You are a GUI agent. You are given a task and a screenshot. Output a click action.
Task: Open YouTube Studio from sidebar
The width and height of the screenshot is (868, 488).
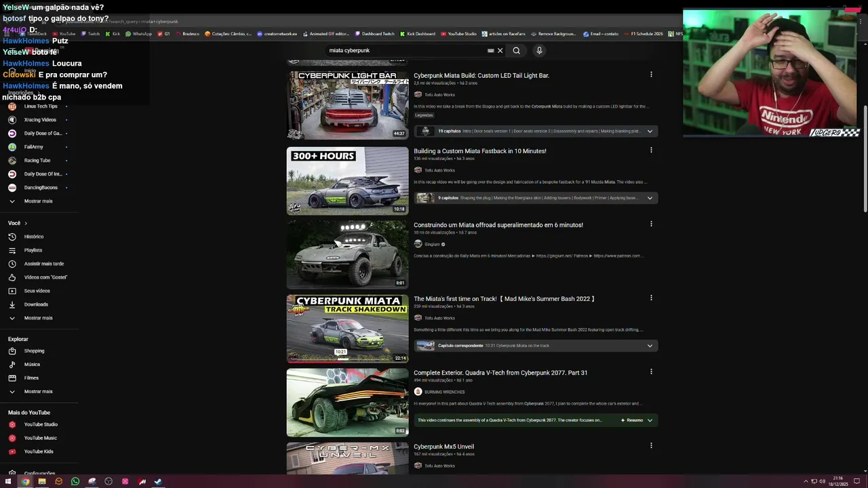coord(40,425)
